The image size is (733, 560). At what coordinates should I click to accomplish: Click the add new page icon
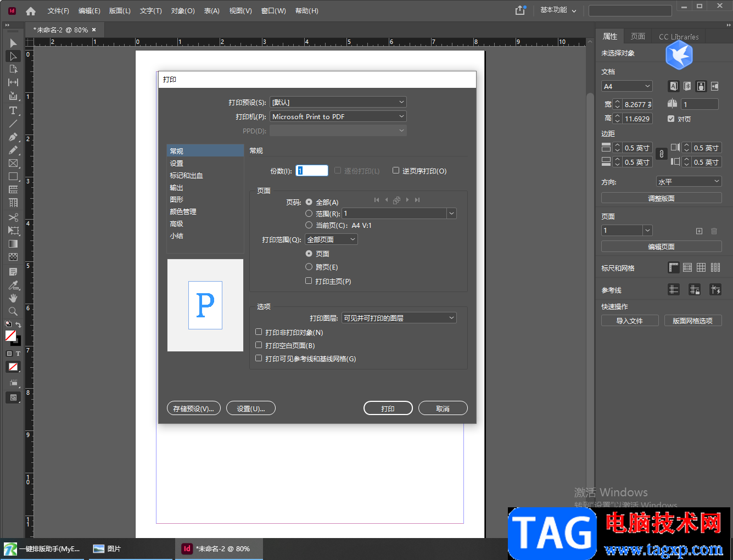[x=699, y=231]
